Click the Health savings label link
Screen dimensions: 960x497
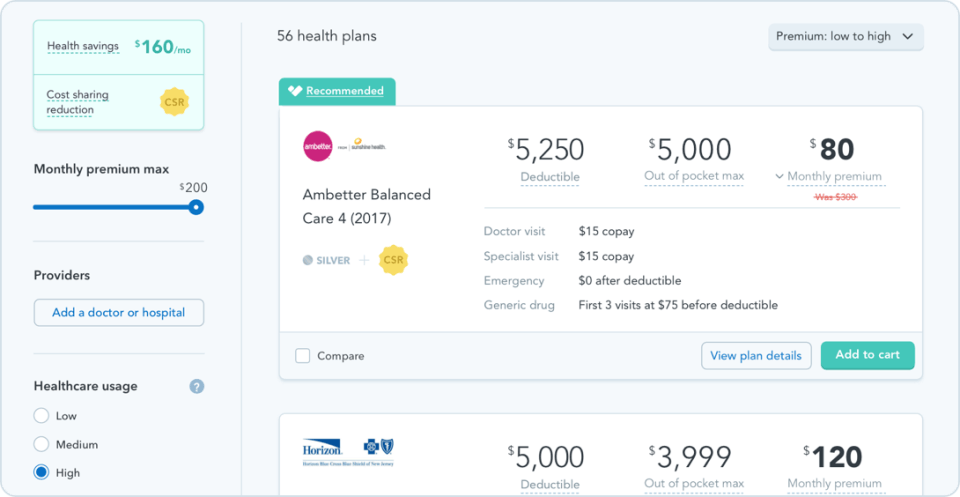coord(83,46)
